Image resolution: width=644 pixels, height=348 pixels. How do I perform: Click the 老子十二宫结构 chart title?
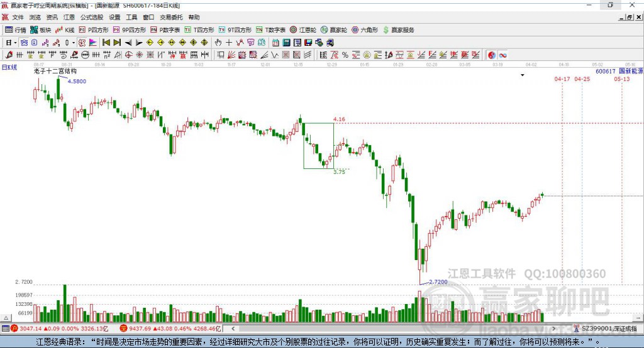[55, 71]
